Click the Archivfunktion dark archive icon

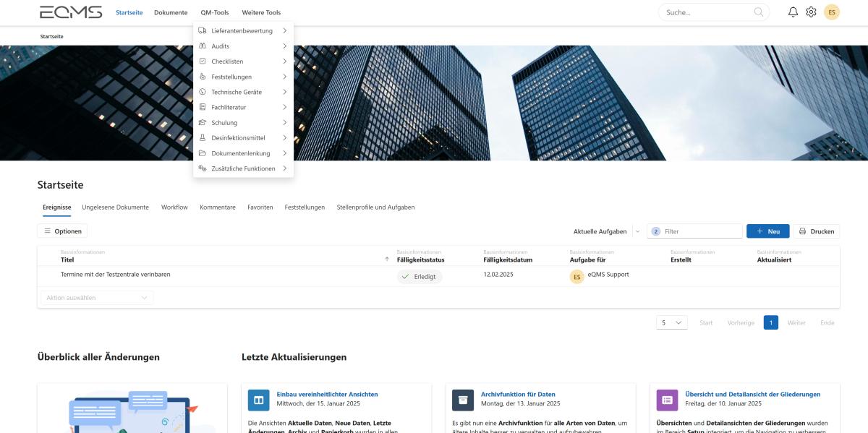[x=463, y=400]
